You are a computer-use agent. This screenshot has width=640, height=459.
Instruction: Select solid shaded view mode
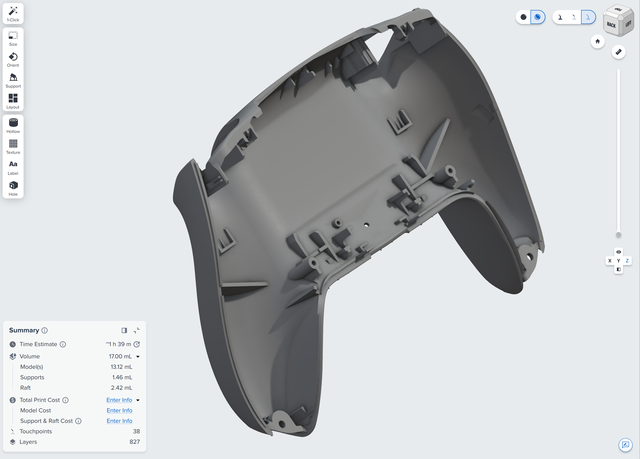click(x=523, y=17)
